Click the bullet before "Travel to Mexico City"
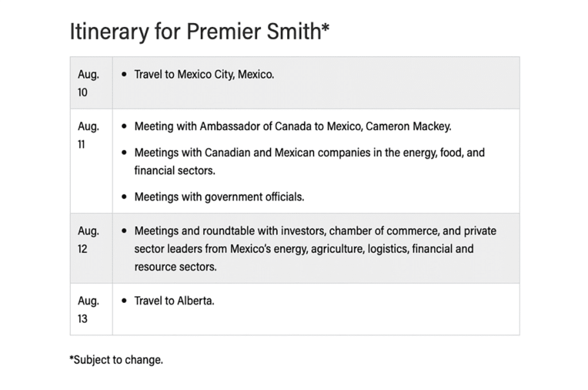This screenshot has width=588, height=390. tap(125, 75)
